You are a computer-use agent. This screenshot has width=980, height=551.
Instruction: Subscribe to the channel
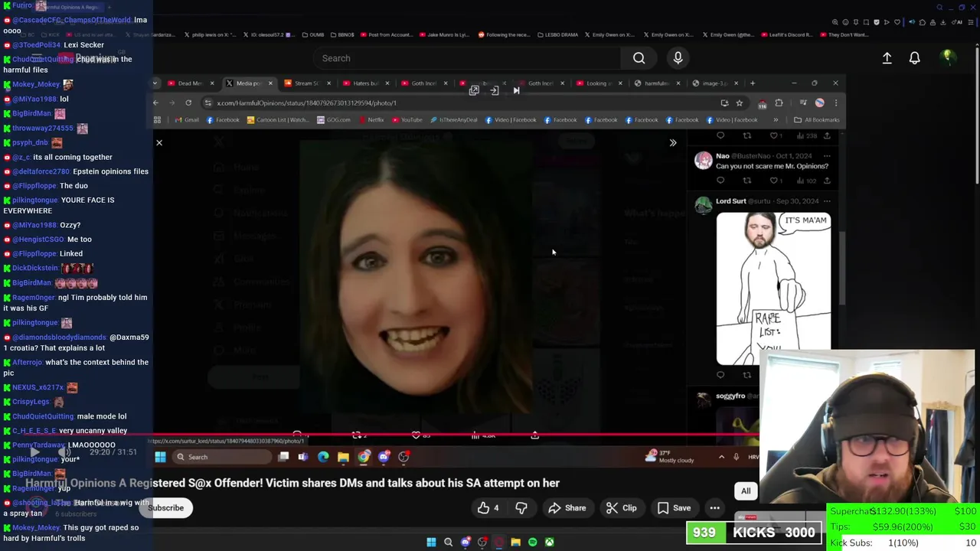[165, 507]
